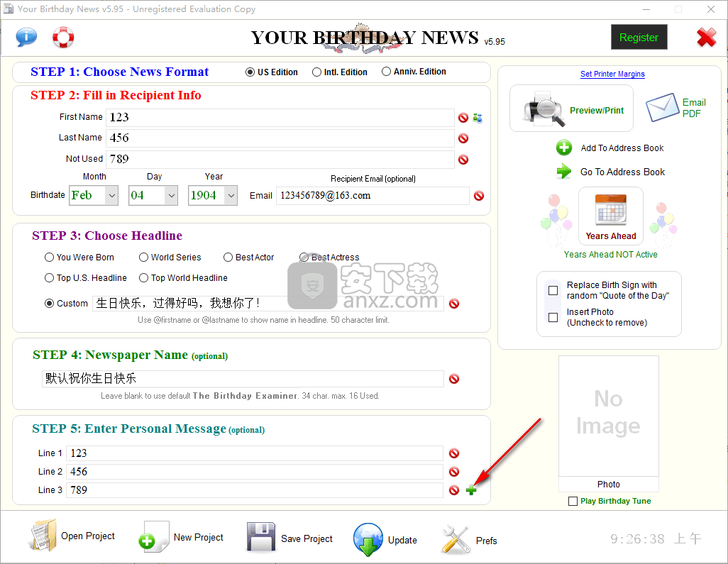Click the No Image photo placeholder
Screen dimensions: 728x564
[608, 416]
